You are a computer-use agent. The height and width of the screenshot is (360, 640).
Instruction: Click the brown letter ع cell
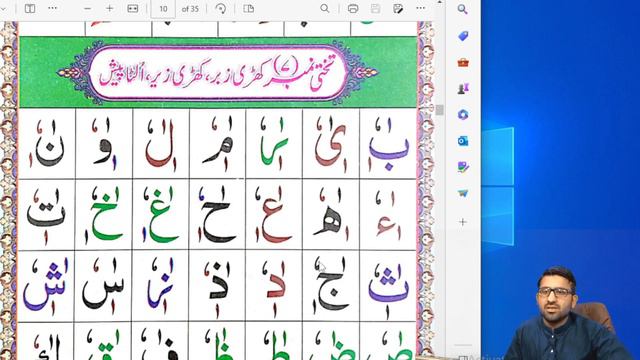click(274, 215)
